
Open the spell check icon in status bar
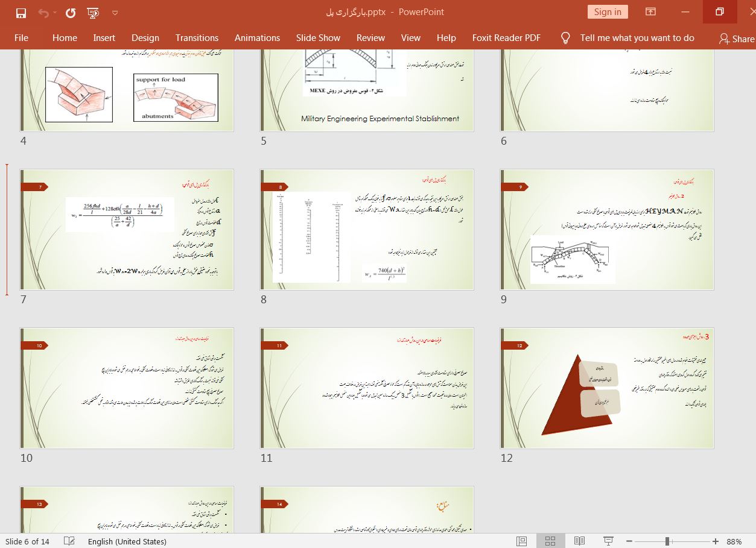coord(69,541)
